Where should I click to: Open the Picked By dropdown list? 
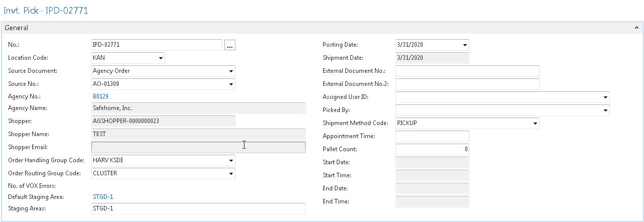[x=605, y=110]
